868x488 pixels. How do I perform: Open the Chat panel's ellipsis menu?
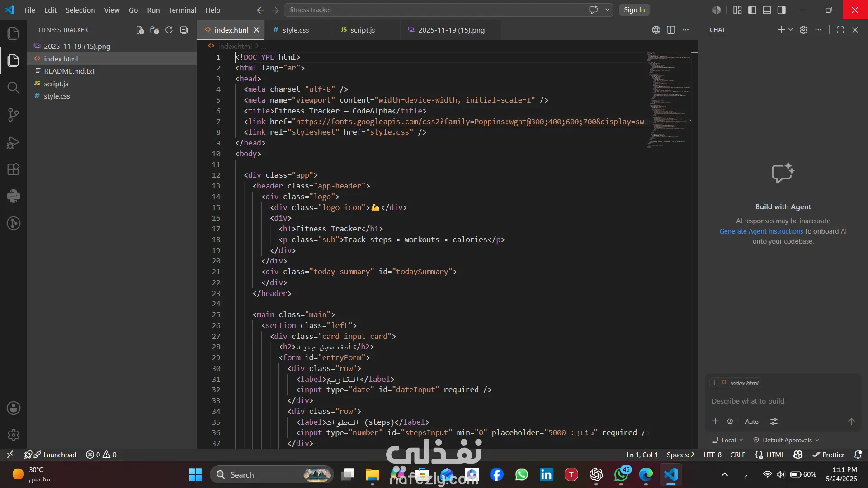pos(818,30)
